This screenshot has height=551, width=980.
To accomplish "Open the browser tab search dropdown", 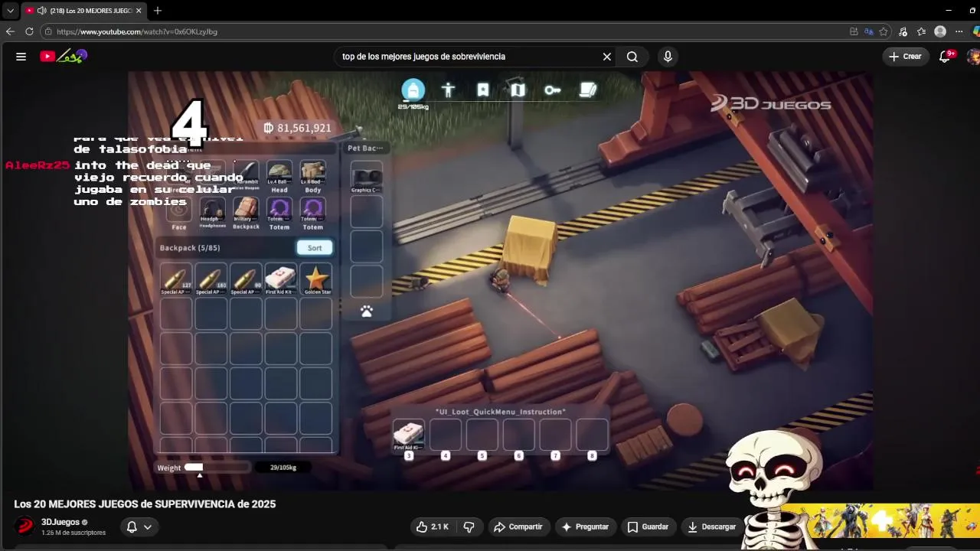I will pos(10,11).
